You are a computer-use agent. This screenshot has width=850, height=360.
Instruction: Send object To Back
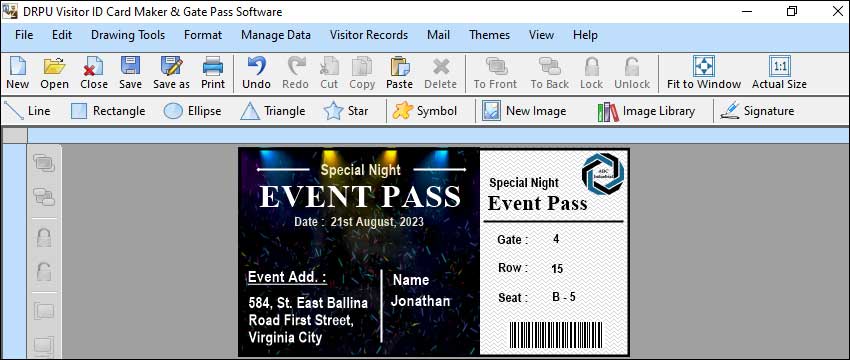tap(550, 73)
